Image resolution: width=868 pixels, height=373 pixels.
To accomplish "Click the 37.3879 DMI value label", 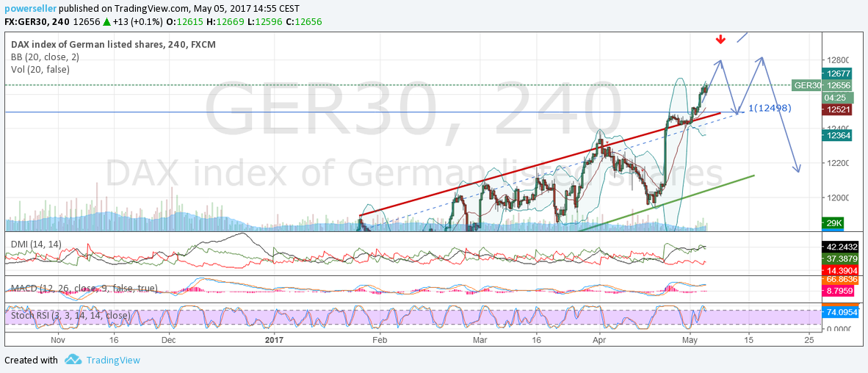I will pyautogui.click(x=840, y=258).
